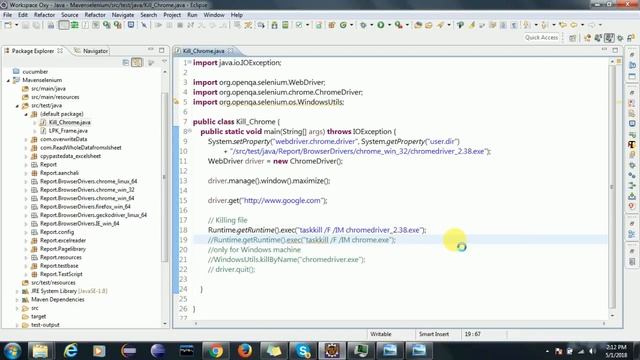
Task: Minimize the Package Explorer panel
Action: (x=151, y=50)
